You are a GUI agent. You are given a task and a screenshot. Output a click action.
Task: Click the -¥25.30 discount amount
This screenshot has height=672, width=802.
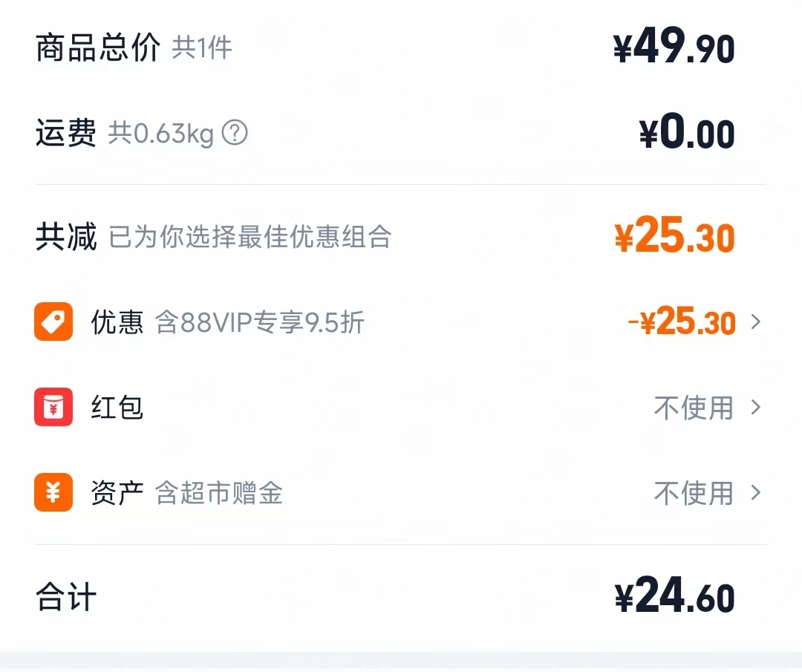pos(679,322)
